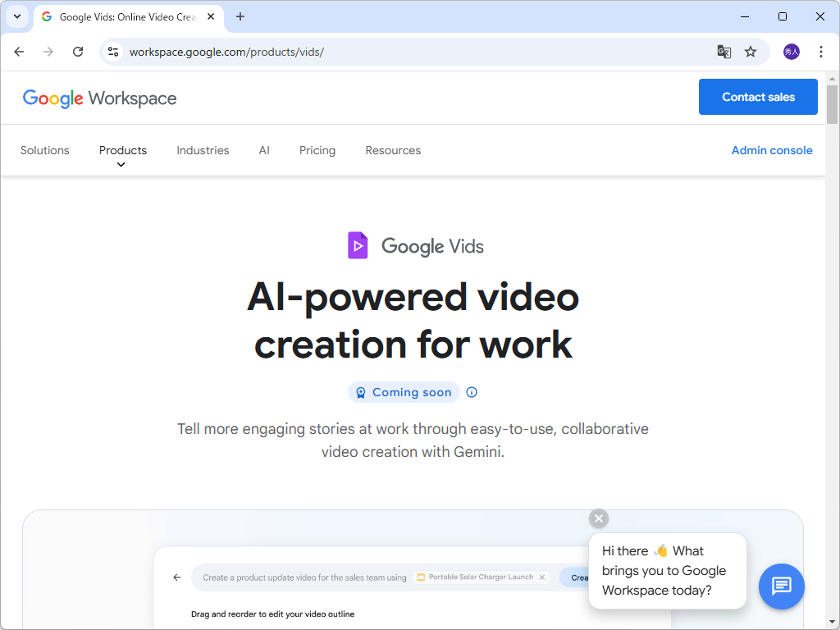Remove the Portable Solar Charger Launch chip

tap(542, 577)
